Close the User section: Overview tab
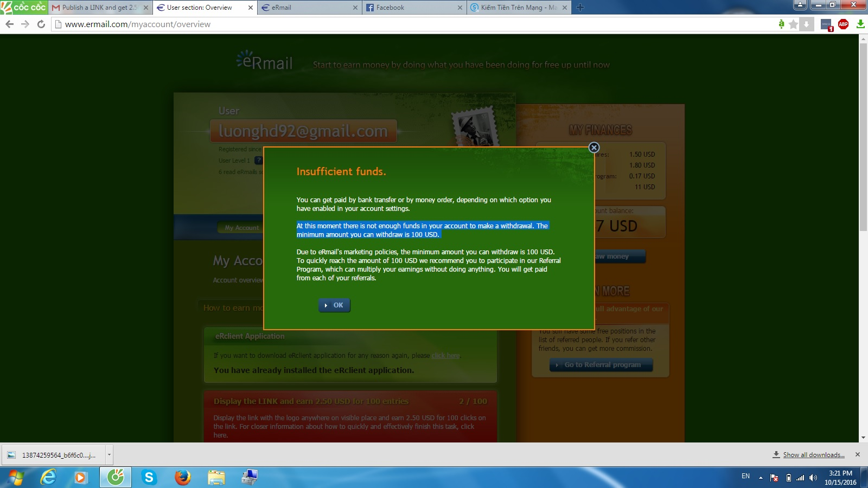 tap(250, 8)
